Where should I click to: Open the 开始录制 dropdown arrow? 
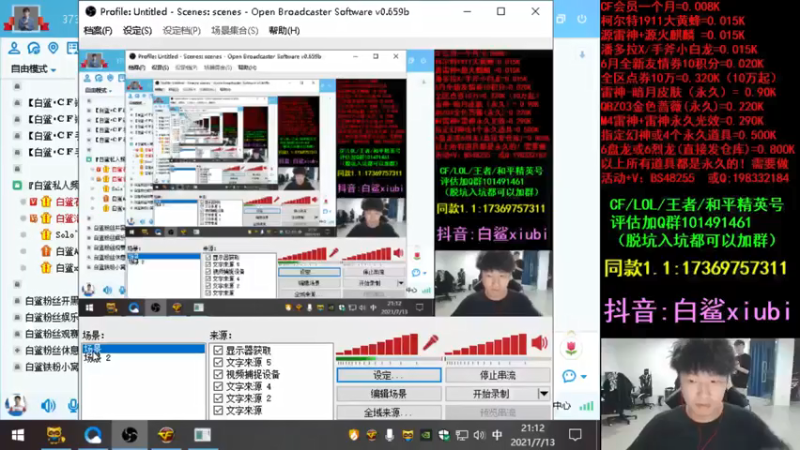tap(544, 394)
